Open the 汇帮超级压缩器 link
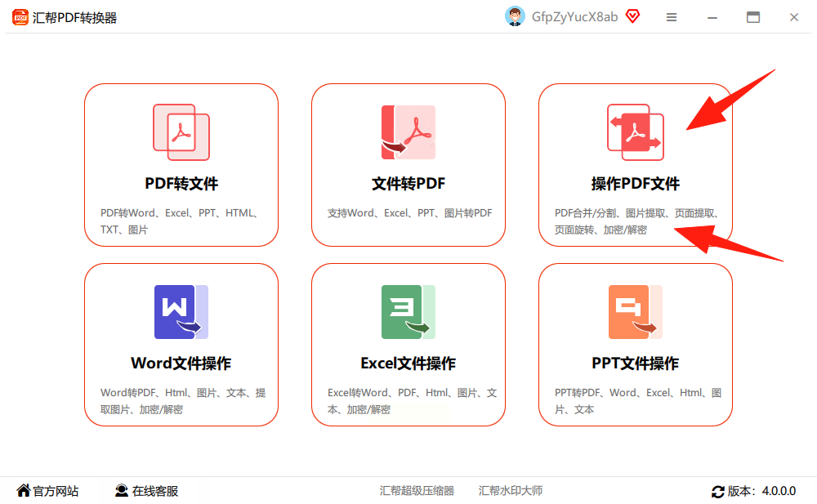Viewport: 817px width, 504px height. (417, 490)
